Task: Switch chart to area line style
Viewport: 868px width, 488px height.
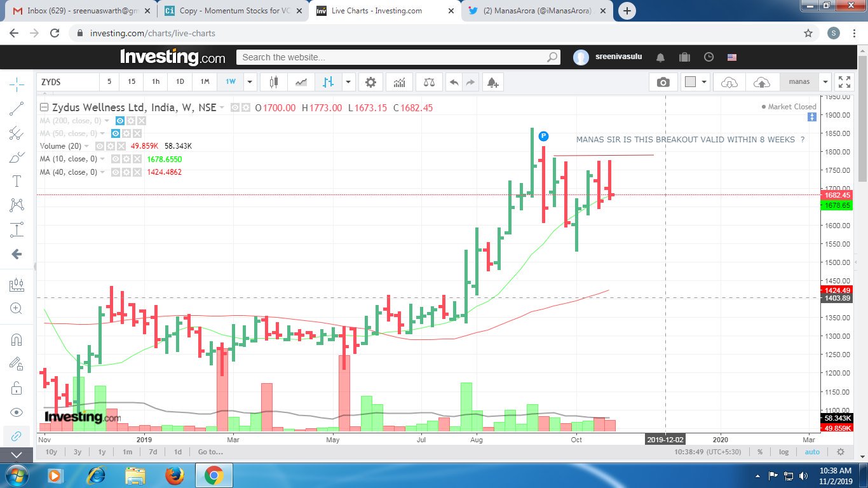Action: pos(301,82)
